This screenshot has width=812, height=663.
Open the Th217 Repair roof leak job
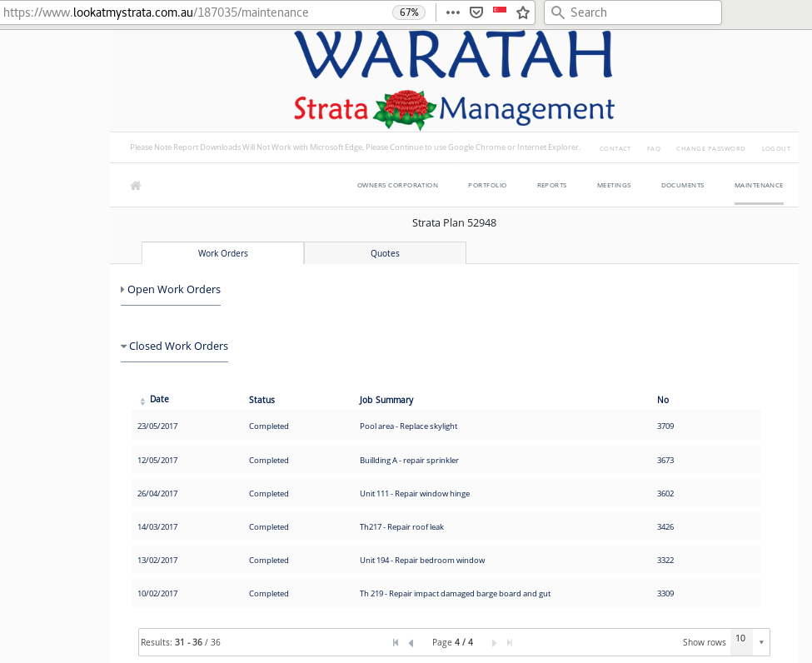tap(402, 526)
